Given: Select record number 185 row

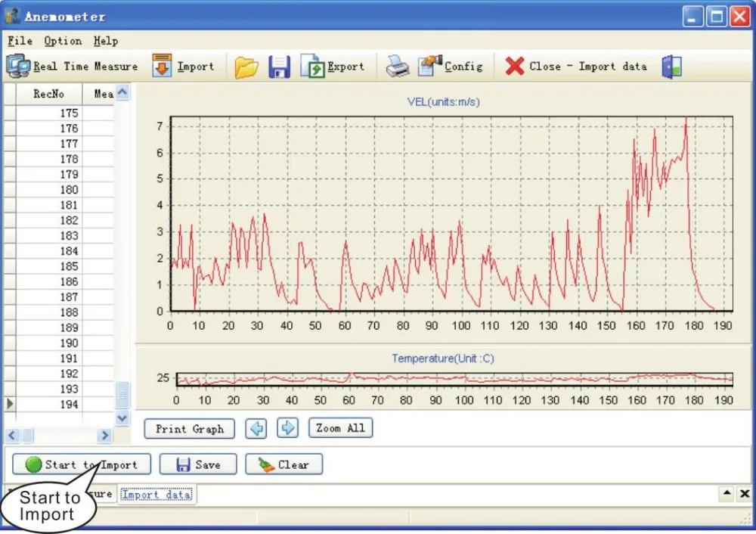Looking at the screenshot, I should point(59,266).
